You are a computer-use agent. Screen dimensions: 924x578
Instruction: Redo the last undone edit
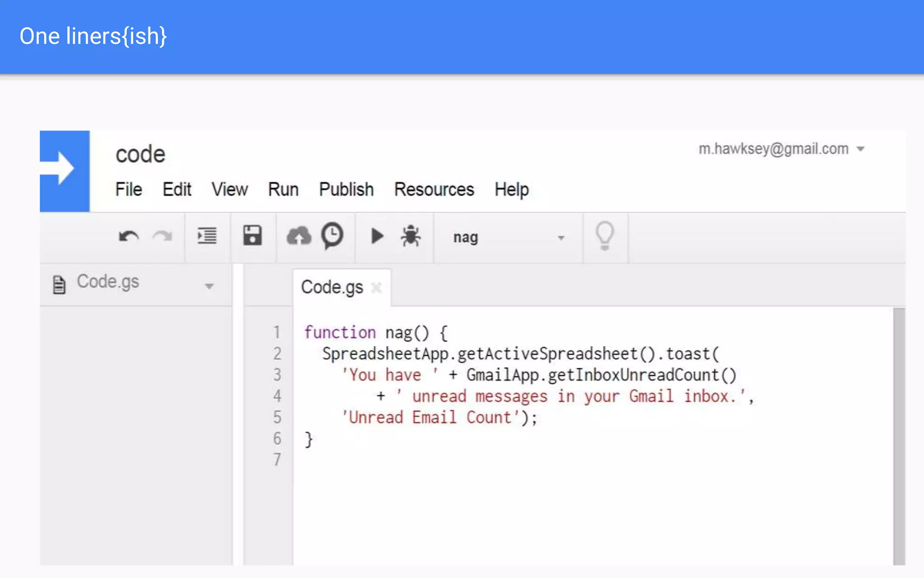pos(162,236)
